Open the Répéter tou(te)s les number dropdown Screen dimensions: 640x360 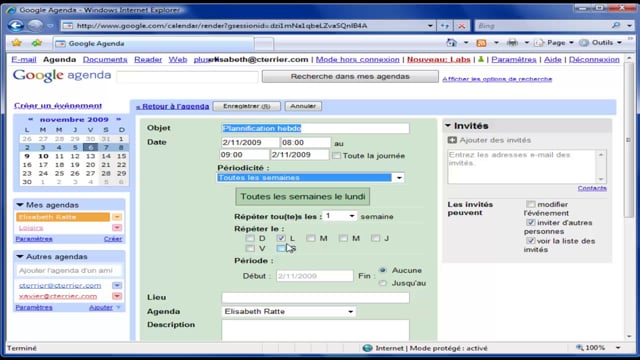click(x=340, y=216)
